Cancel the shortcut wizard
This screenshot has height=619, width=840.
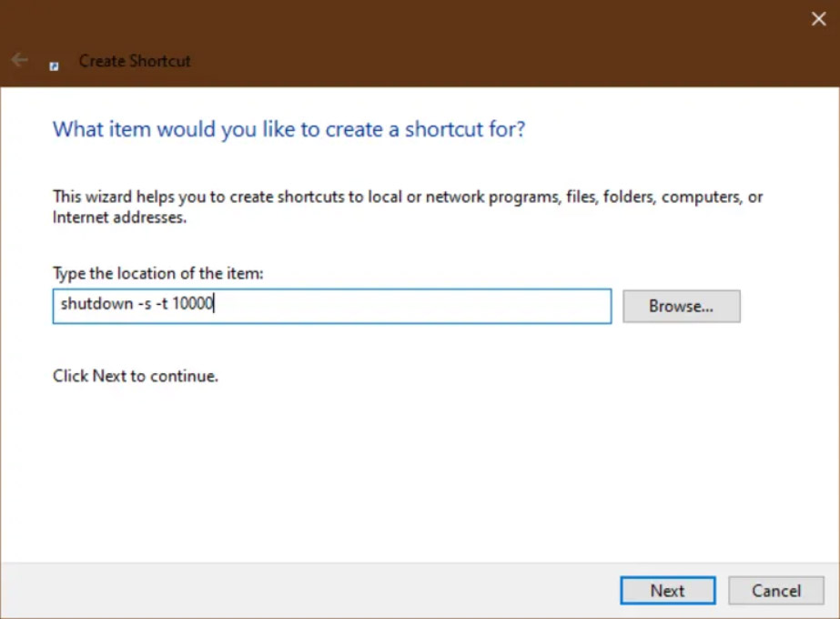click(x=776, y=591)
